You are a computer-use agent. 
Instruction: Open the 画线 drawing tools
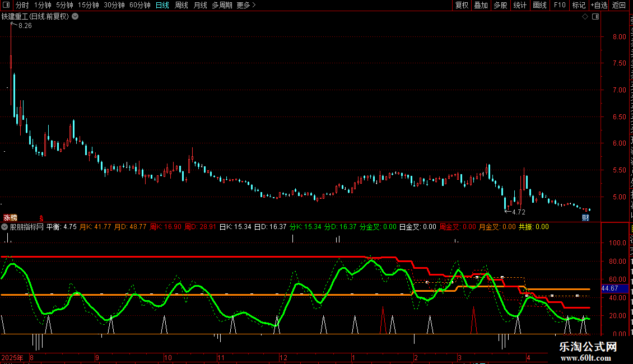click(540, 5)
